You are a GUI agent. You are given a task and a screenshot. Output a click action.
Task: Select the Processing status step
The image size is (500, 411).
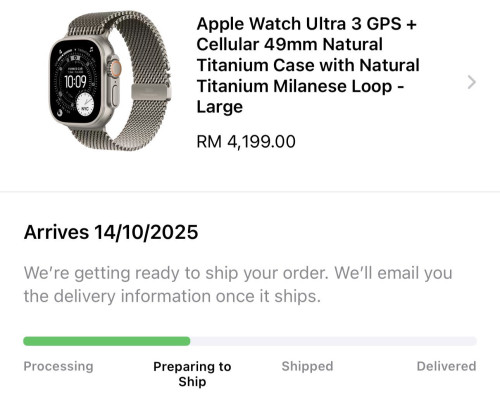coord(58,366)
